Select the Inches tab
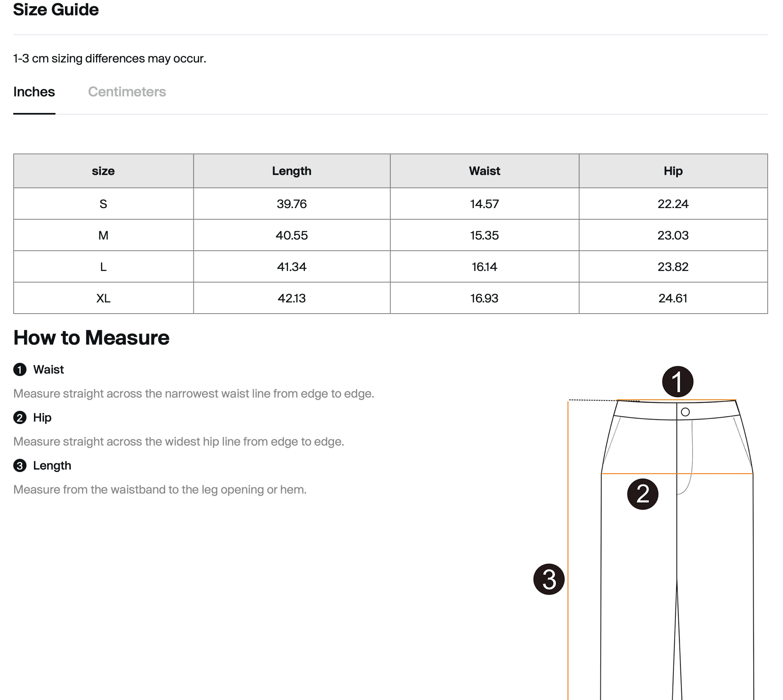 pyautogui.click(x=34, y=91)
